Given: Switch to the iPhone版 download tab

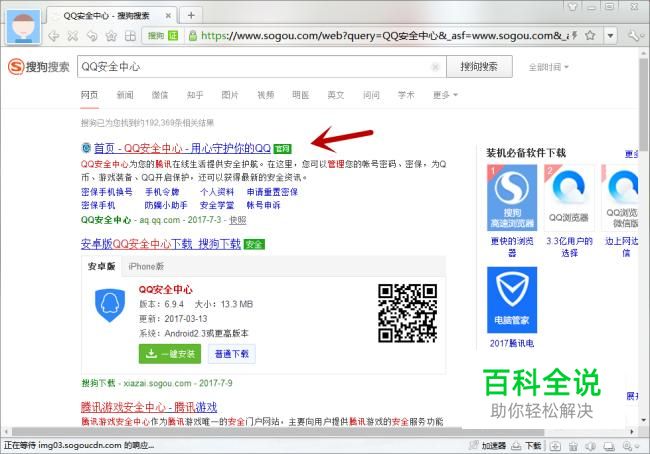Looking at the screenshot, I should (146, 266).
